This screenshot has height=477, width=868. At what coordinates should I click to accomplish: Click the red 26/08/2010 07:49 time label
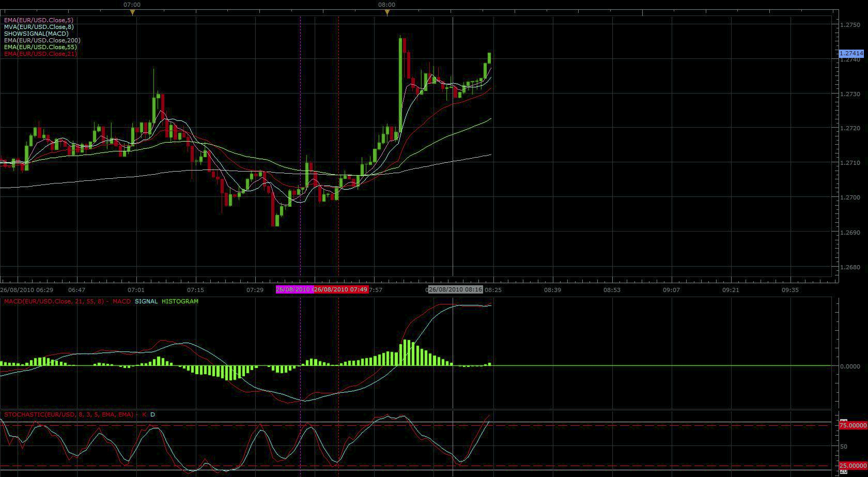click(341, 289)
